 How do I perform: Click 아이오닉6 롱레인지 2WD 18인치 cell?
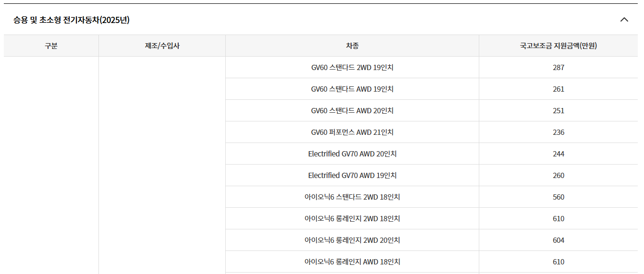(352, 219)
